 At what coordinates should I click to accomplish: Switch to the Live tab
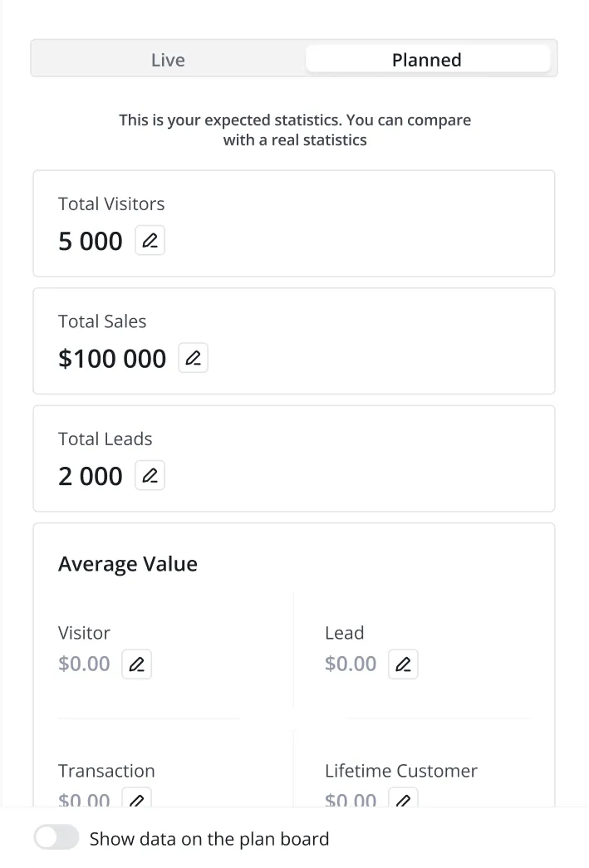168,60
